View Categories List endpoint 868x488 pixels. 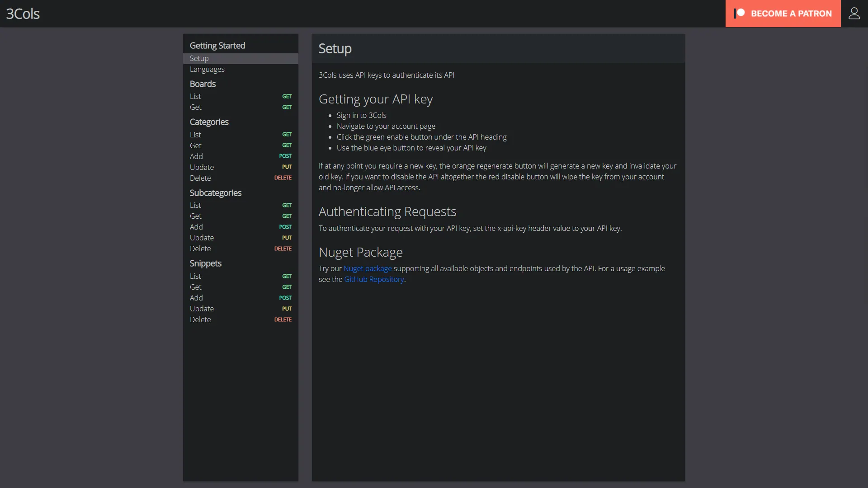tap(241, 135)
